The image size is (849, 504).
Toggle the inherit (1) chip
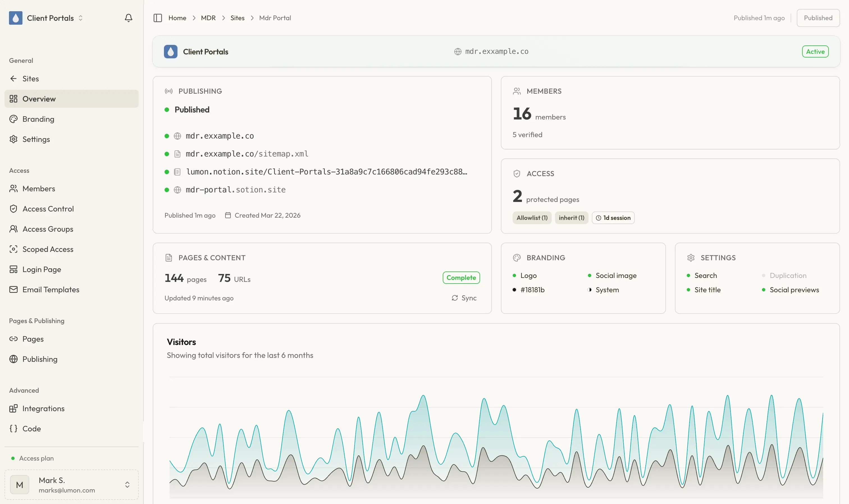(571, 218)
